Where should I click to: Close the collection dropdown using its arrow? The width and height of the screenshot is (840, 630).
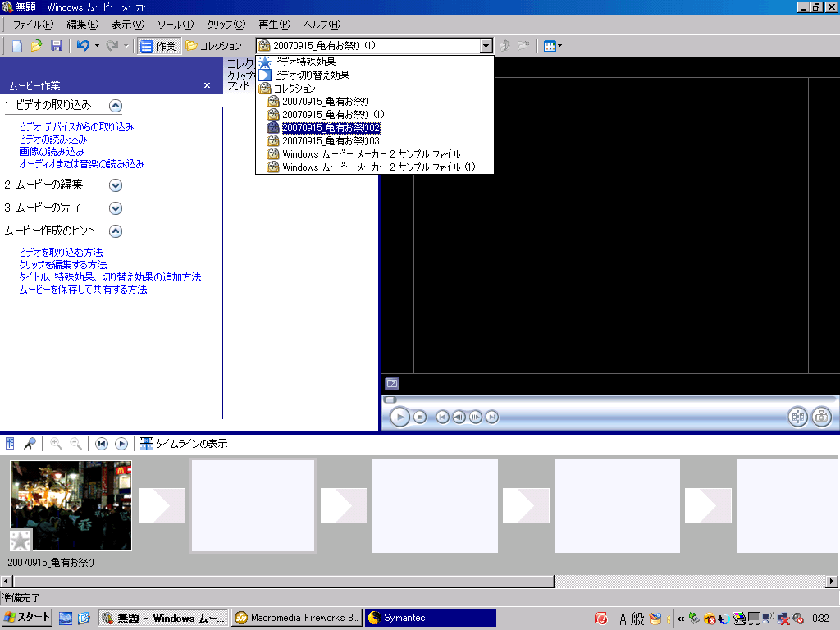486,46
